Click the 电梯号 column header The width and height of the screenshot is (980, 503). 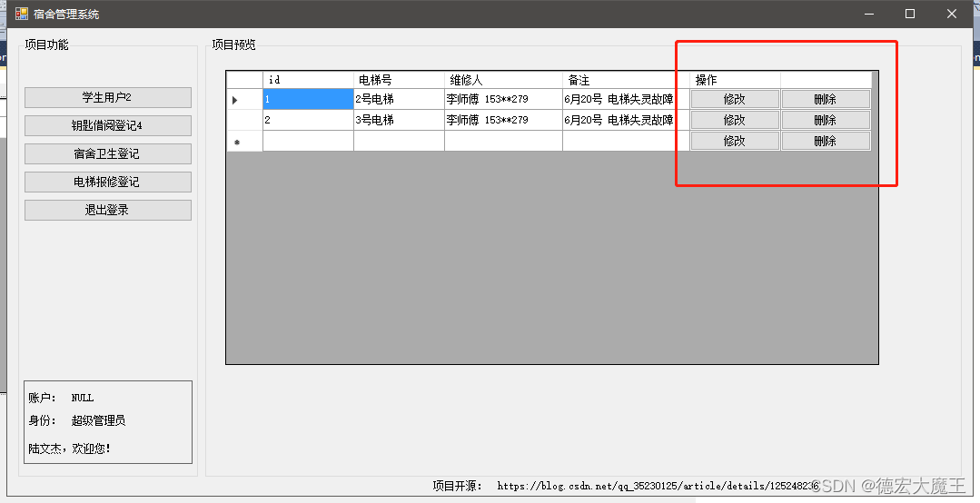(x=399, y=80)
